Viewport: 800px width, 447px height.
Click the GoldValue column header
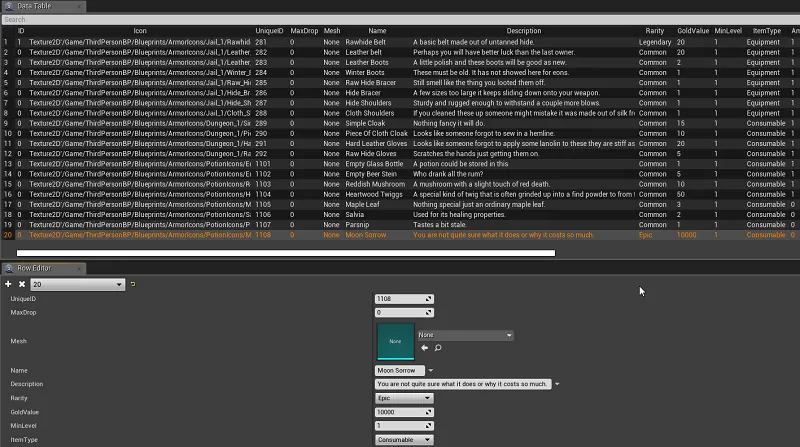pos(693,31)
